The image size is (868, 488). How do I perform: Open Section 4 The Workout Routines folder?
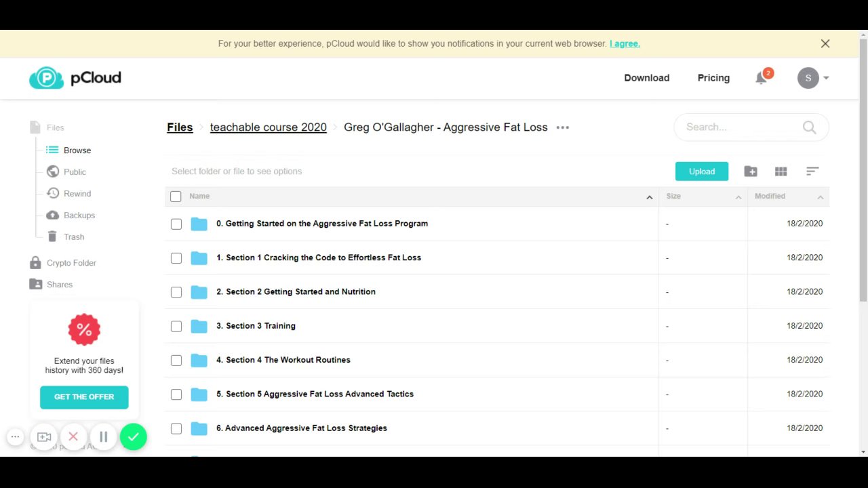point(283,360)
